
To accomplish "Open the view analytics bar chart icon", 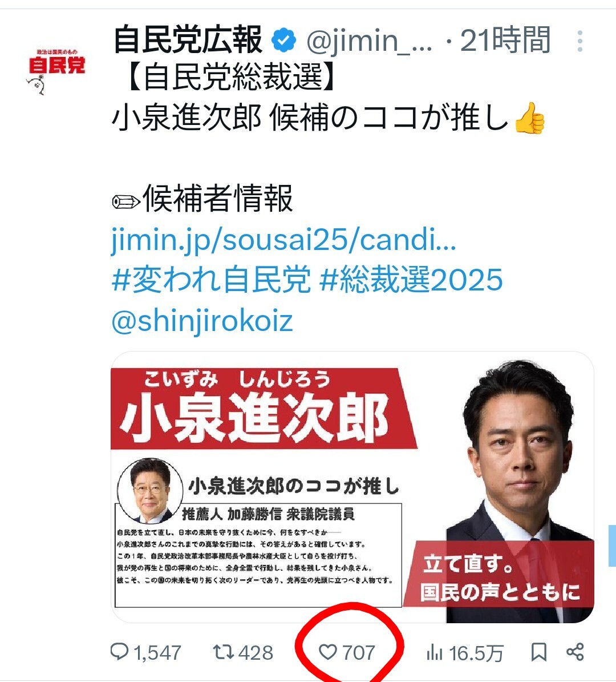I will tap(435, 652).
